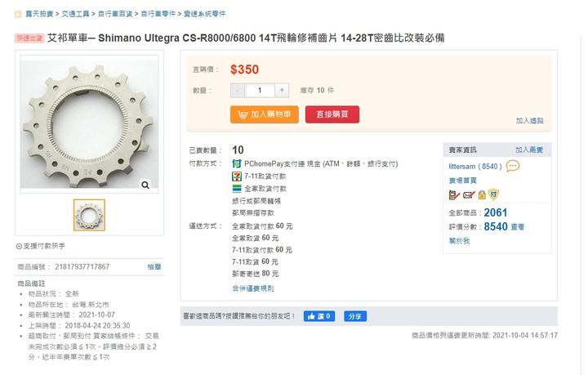Screen dimensions: 588x375
Task: Increase quantity with the plus button
Action: coord(282,91)
